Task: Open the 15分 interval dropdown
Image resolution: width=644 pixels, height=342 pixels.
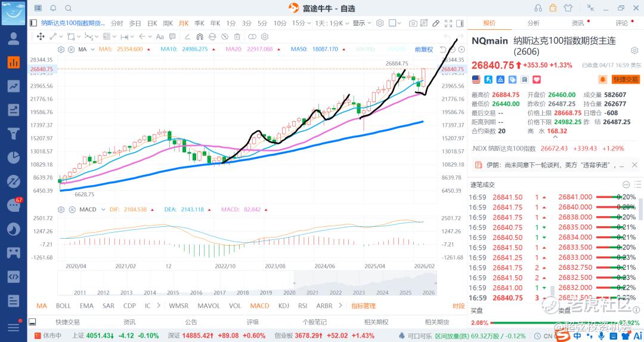Action: point(299,23)
